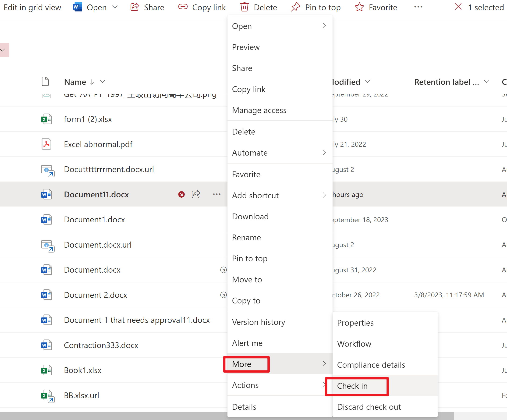Choose Manage access in context menu

click(280, 110)
